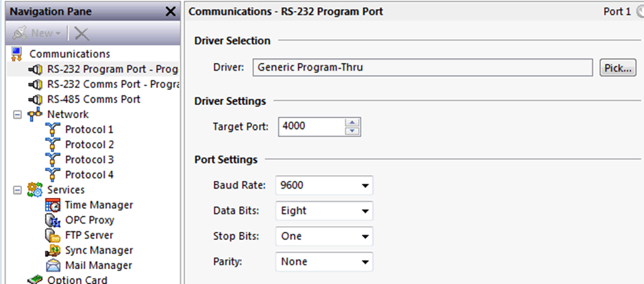
Task: Open the Parity dropdown
Action: point(324,262)
